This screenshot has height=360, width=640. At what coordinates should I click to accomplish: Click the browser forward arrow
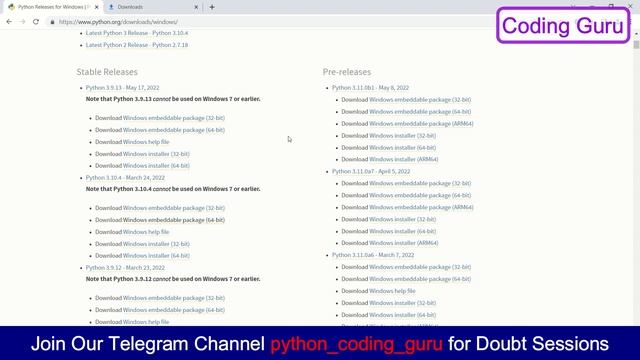(x=22, y=22)
